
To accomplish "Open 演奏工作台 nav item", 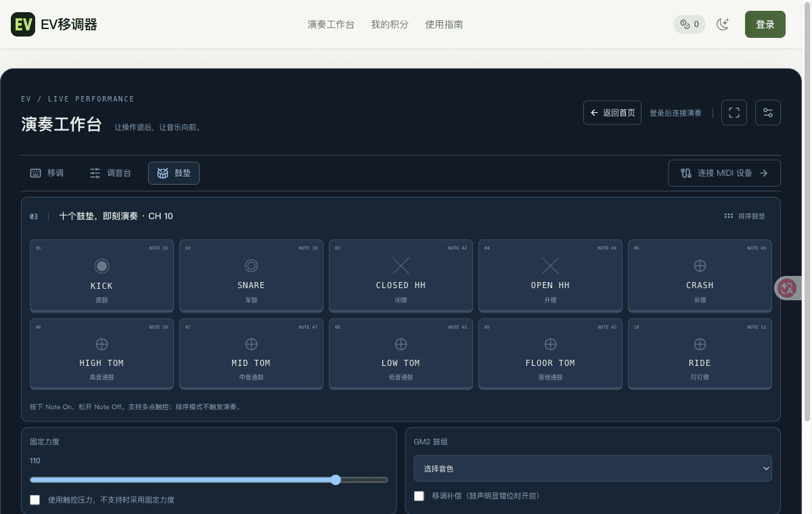I will click(331, 24).
